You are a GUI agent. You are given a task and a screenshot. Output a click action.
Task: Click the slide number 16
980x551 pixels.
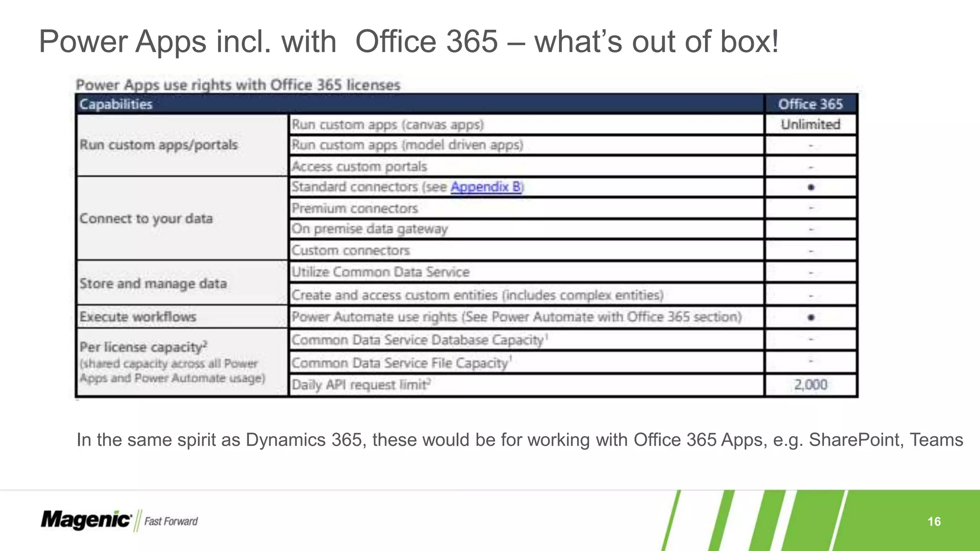coord(934,521)
